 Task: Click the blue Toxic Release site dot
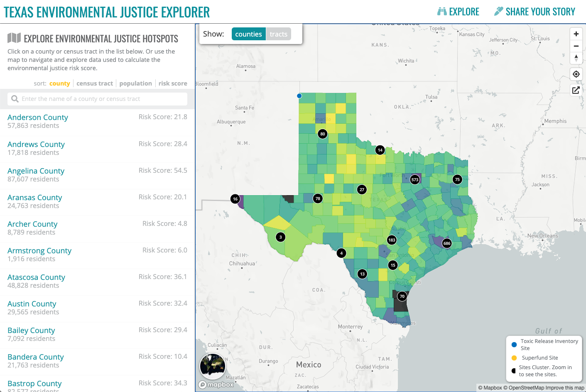[299, 96]
